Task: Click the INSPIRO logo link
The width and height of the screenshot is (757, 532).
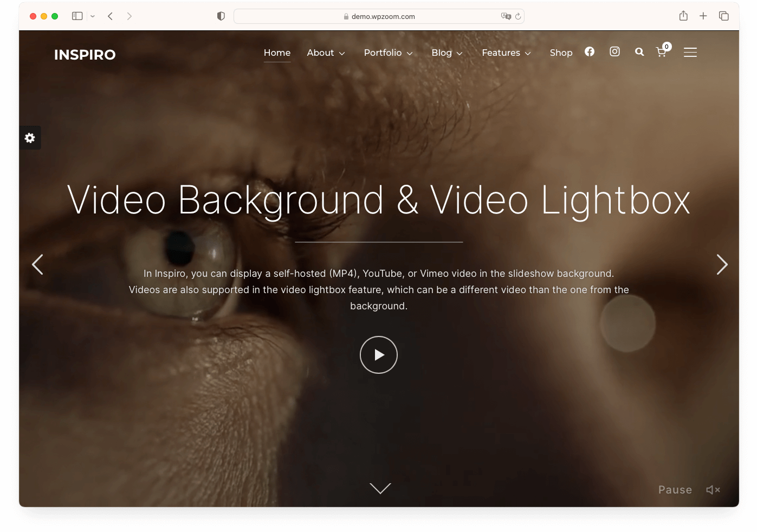Action: pos(85,55)
